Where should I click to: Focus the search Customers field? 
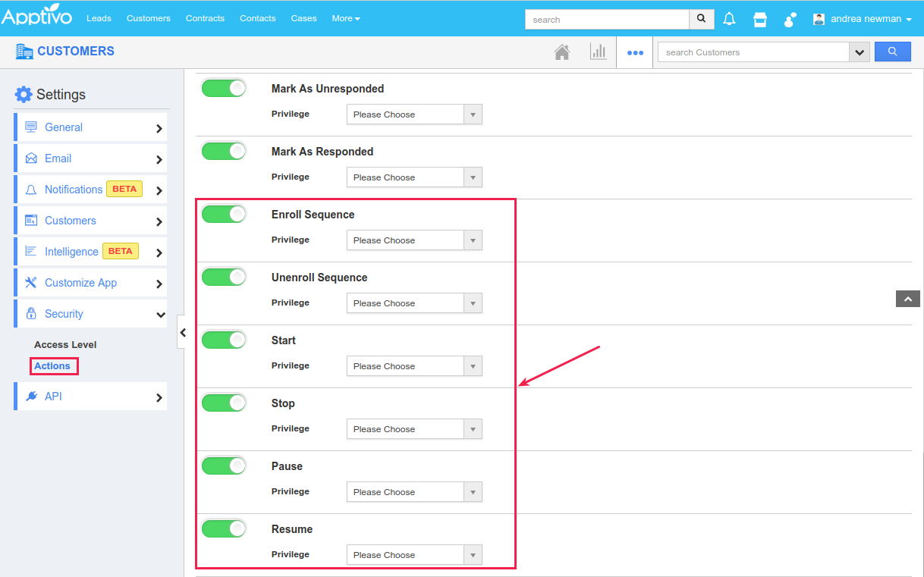[x=753, y=52]
